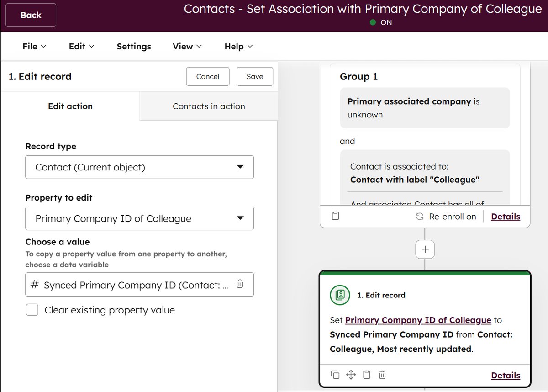Click the clipboard icon on the Edit record card

tap(366, 374)
